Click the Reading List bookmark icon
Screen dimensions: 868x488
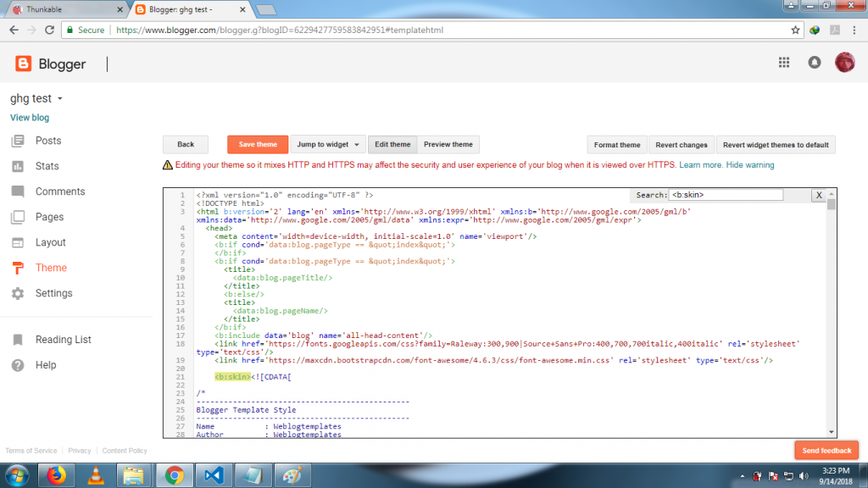(18, 340)
